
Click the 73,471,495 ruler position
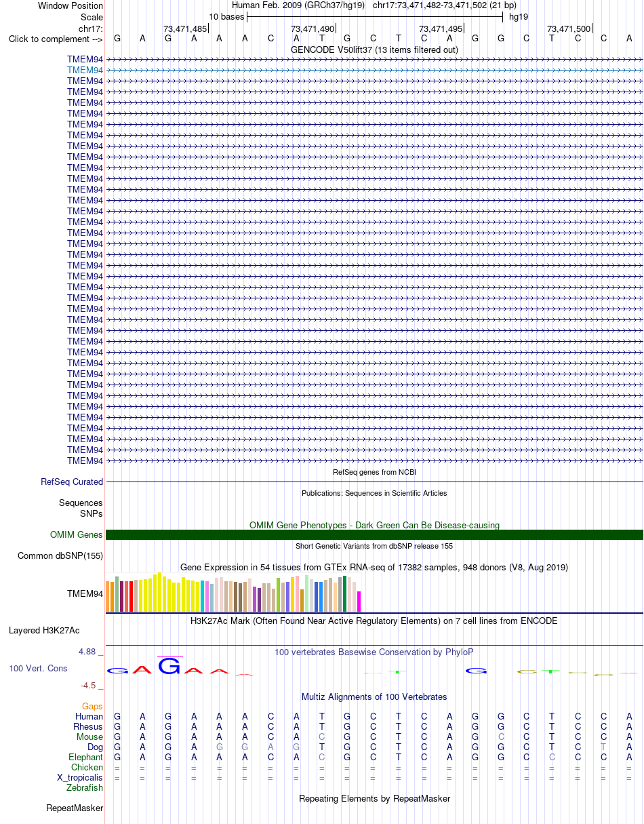click(x=441, y=28)
